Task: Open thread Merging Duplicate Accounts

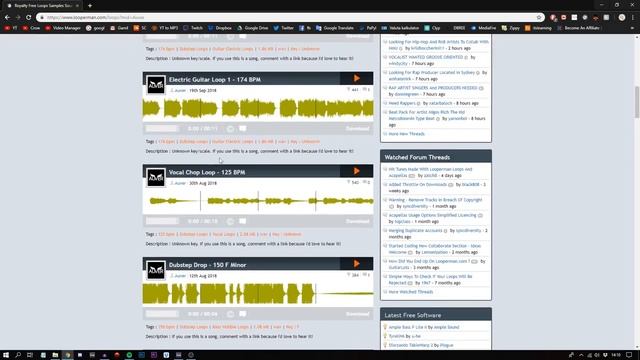Action: [x=415, y=231]
